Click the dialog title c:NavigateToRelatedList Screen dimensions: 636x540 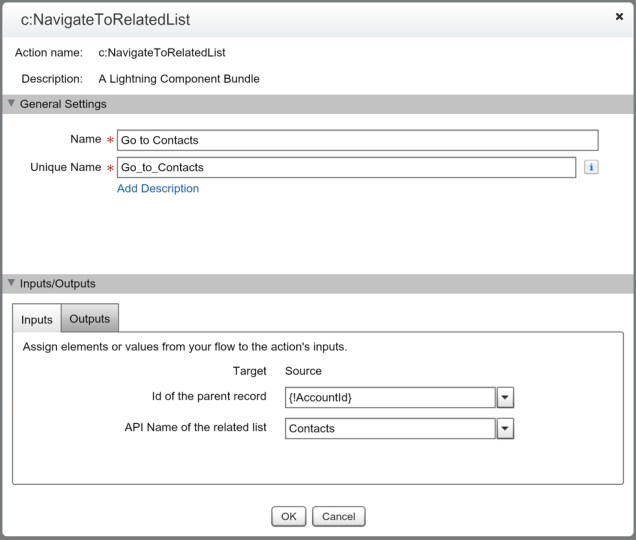tap(105, 20)
